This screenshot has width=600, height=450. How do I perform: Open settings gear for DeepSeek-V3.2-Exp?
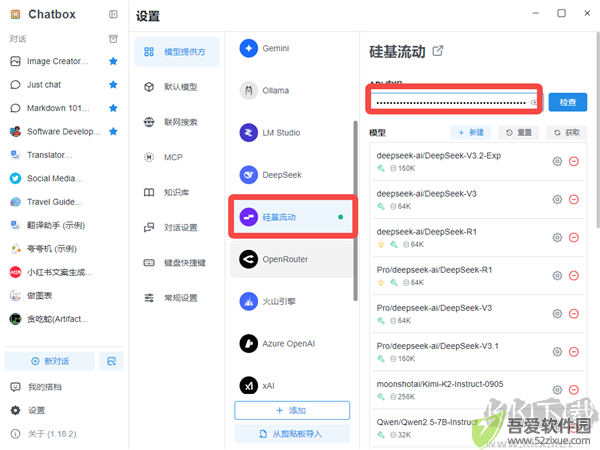point(558,161)
